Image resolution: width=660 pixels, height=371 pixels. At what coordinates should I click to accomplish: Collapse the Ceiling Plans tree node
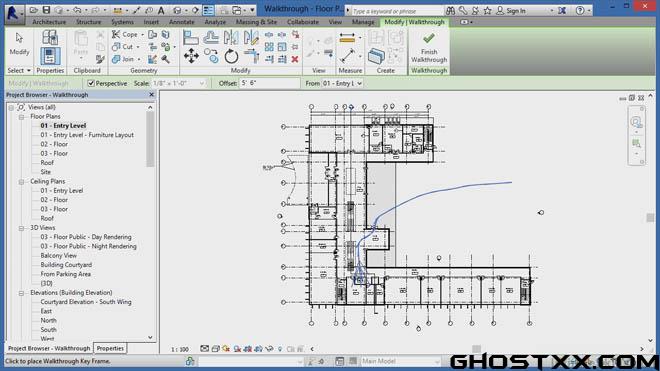[21, 181]
